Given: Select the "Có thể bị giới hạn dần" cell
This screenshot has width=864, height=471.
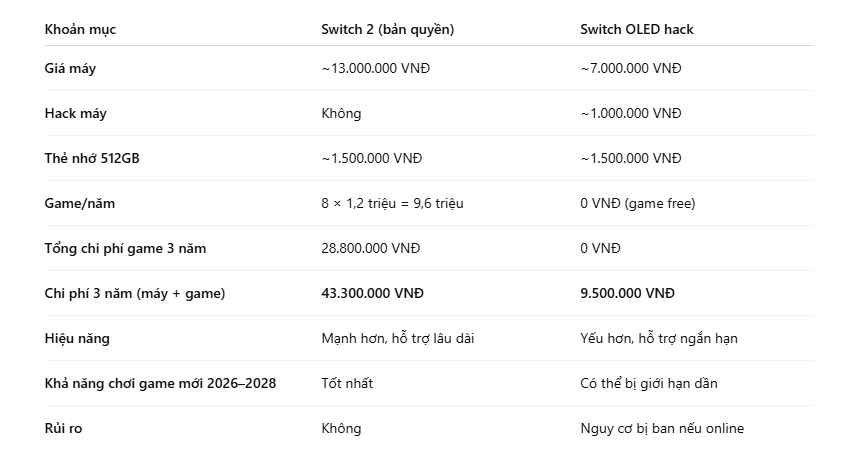Looking at the screenshot, I should [x=649, y=383].
